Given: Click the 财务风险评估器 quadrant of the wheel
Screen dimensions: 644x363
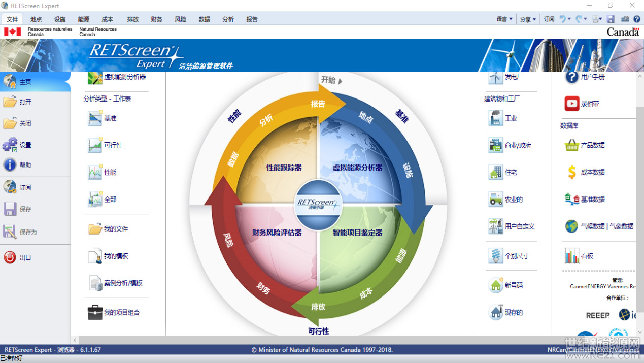Looking at the screenshot, I should point(277,233).
